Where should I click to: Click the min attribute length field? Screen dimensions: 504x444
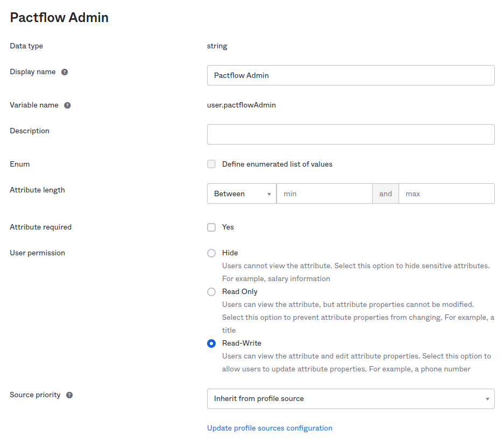pos(323,193)
